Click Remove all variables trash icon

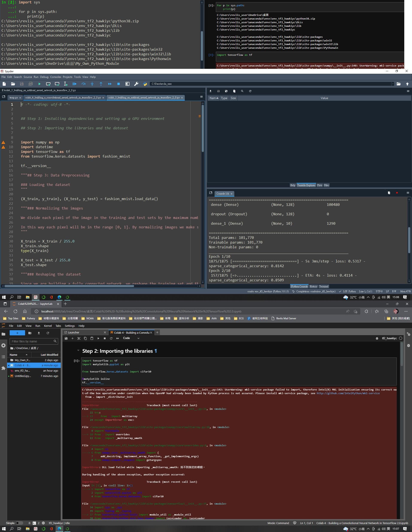(x=234, y=91)
